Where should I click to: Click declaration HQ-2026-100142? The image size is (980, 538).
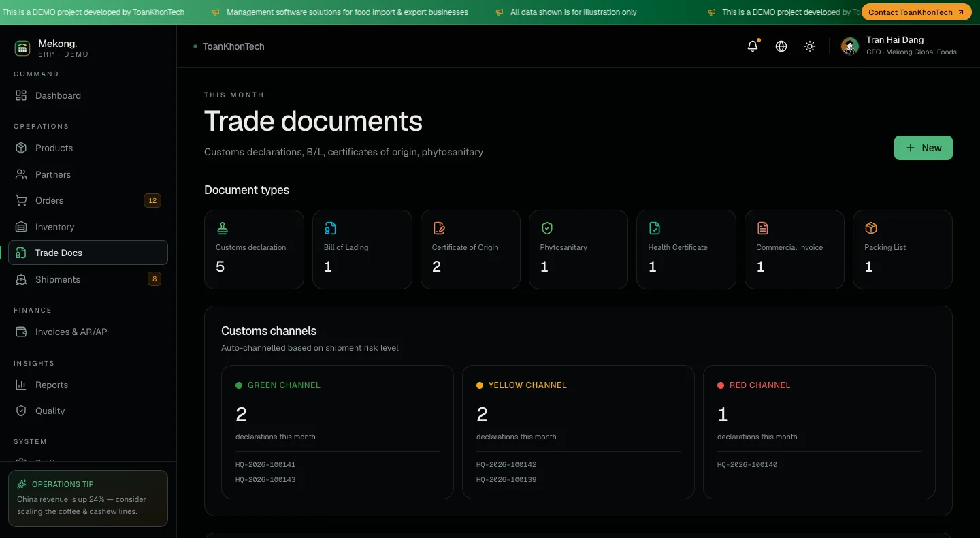[x=506, y=465]
